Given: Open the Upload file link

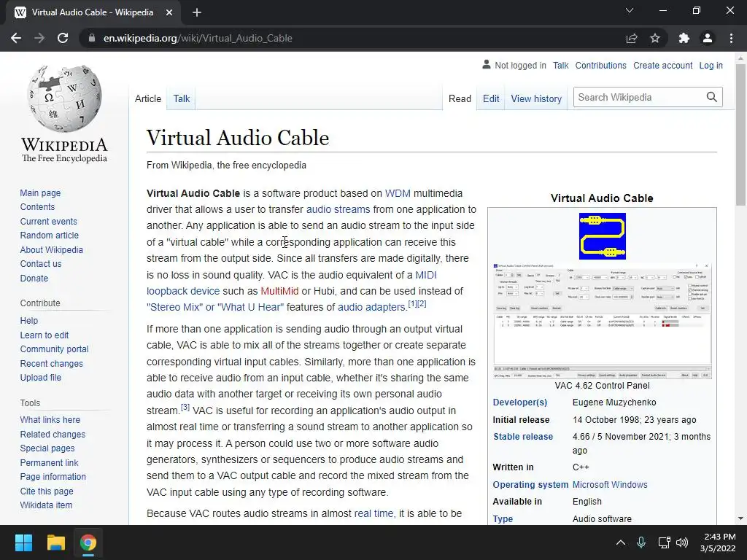Looking at the screenshot, I should (41, 377).
